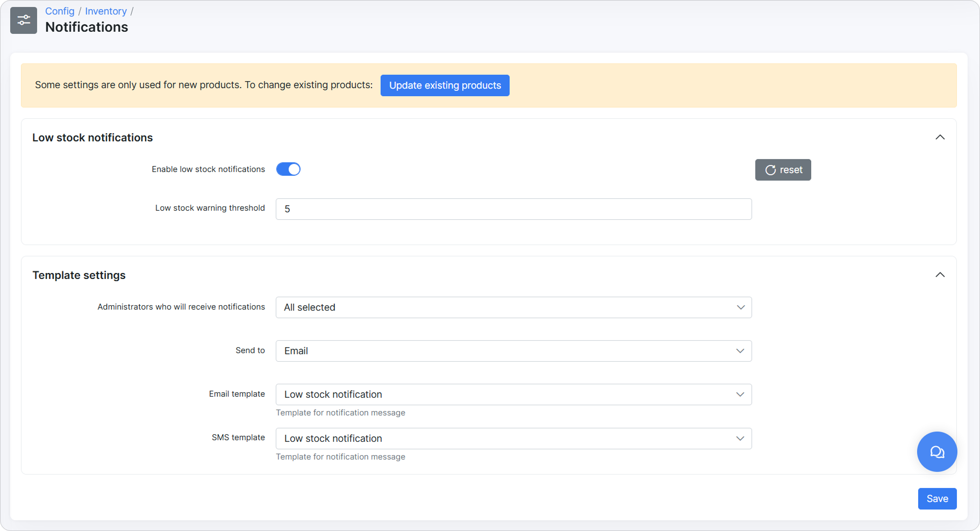This screenshot has height=531, width=980.
Task: Navigate to Config via breadcrumb
Action: click(x=59, y=11)
